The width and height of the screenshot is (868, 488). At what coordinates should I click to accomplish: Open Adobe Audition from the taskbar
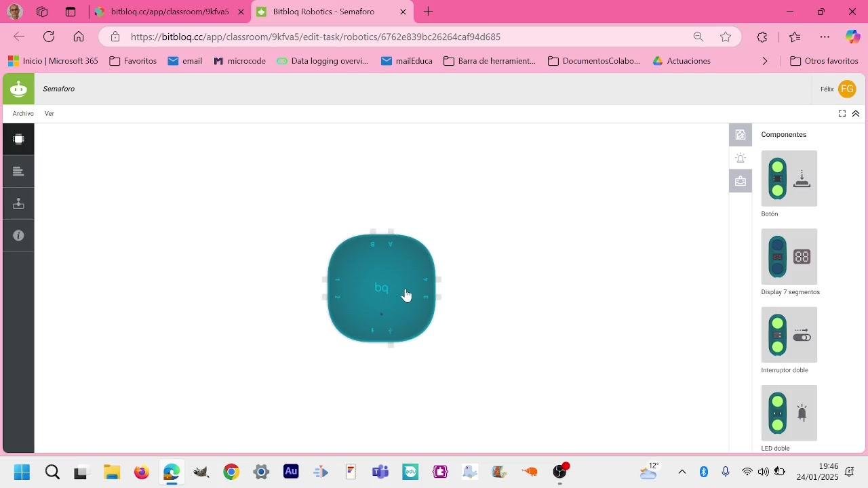click(x=291, y=472)
